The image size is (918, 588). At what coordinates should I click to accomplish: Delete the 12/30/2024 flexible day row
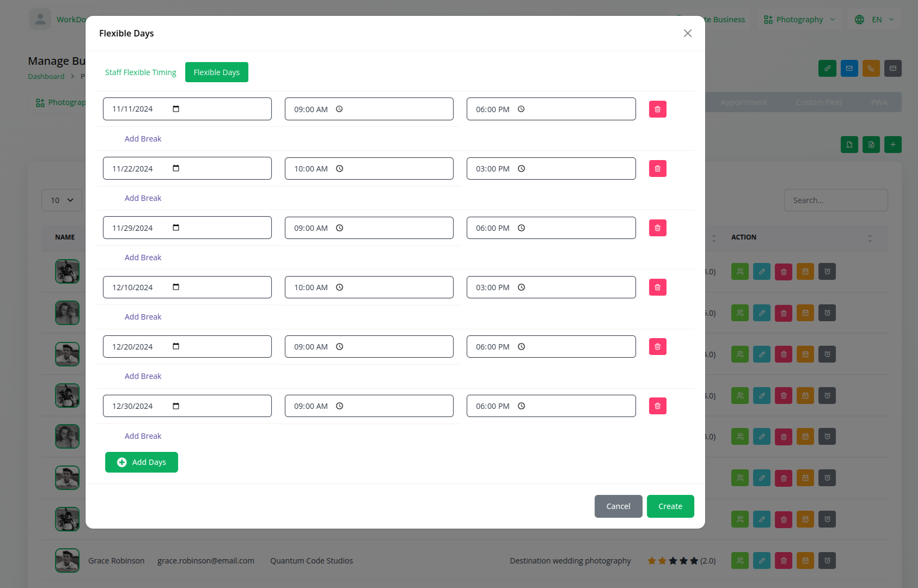tap(657, 406)
